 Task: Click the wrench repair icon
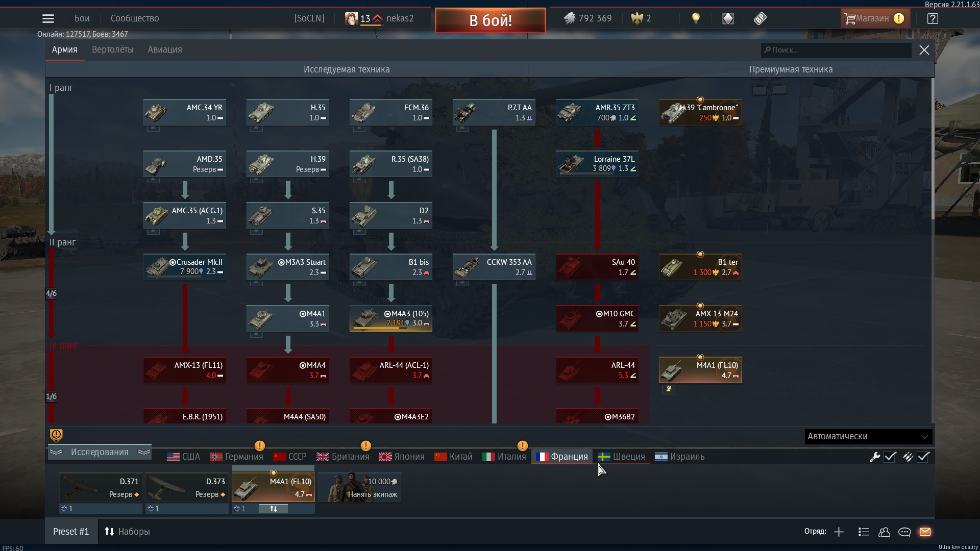[x=875, y=457]
